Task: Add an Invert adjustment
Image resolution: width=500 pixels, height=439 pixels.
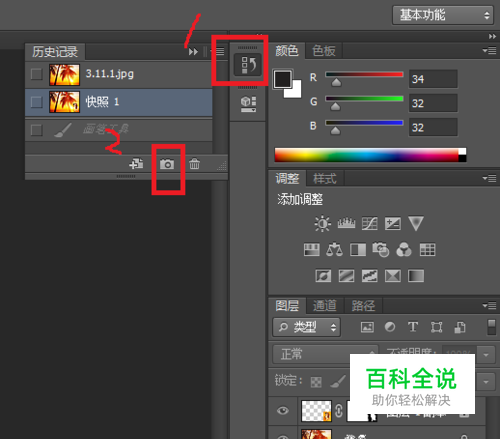Action: (323, 276)
